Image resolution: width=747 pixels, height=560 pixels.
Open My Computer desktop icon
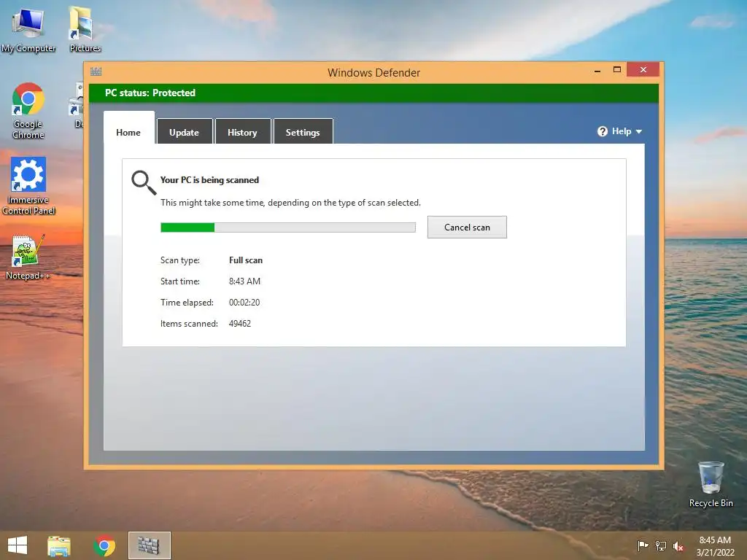tap(28, 29)
